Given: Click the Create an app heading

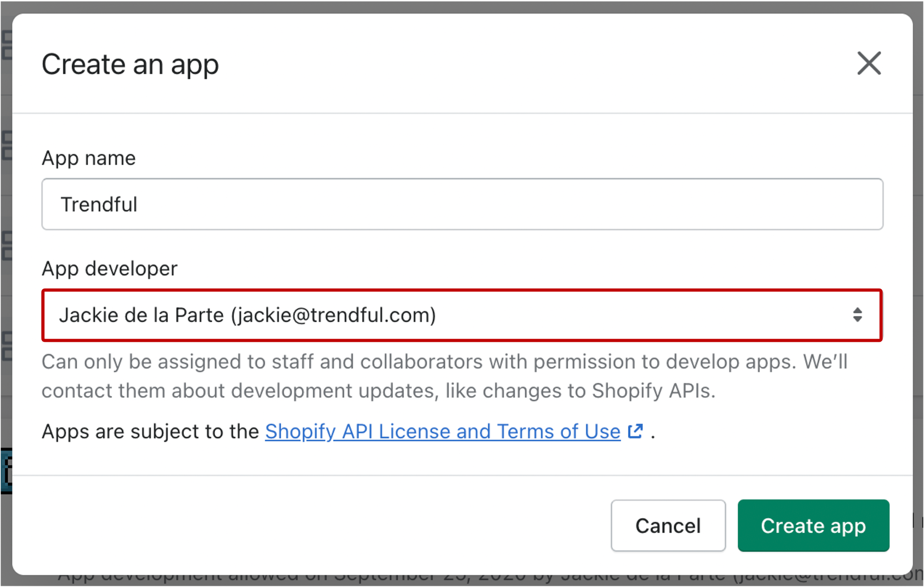Looking at the screenshot, I should tap(130, 64).
